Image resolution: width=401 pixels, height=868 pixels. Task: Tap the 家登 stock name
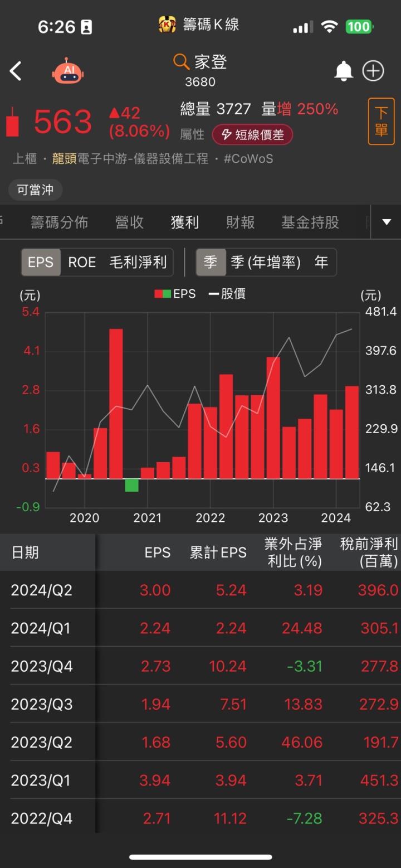[x=211, y=61]
